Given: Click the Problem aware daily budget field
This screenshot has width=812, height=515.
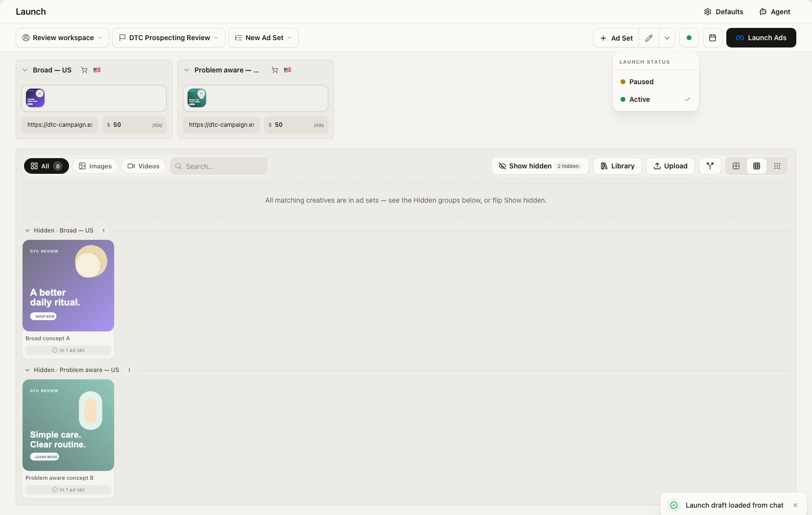Looking at the screenshot, I should pos(296,125).
